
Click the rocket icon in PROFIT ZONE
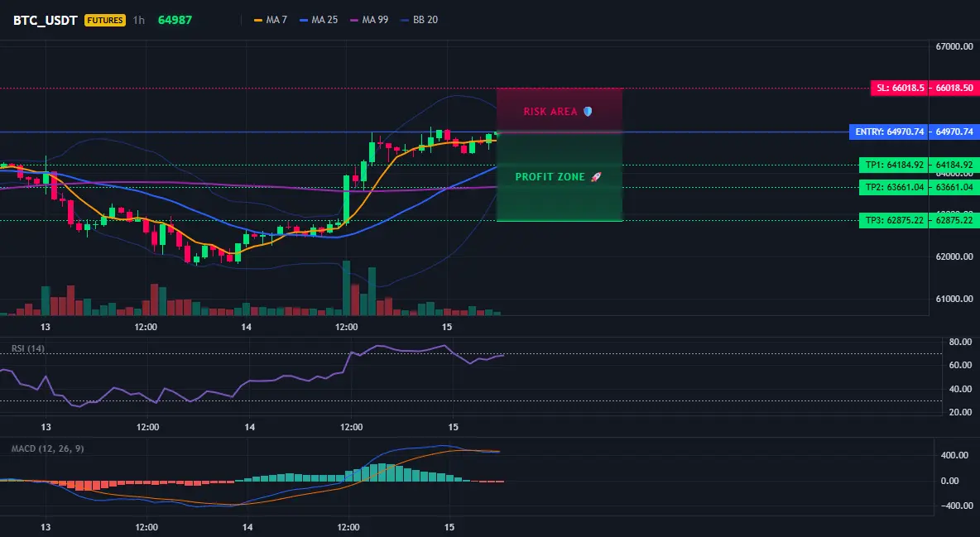click(x=596, y=177)
